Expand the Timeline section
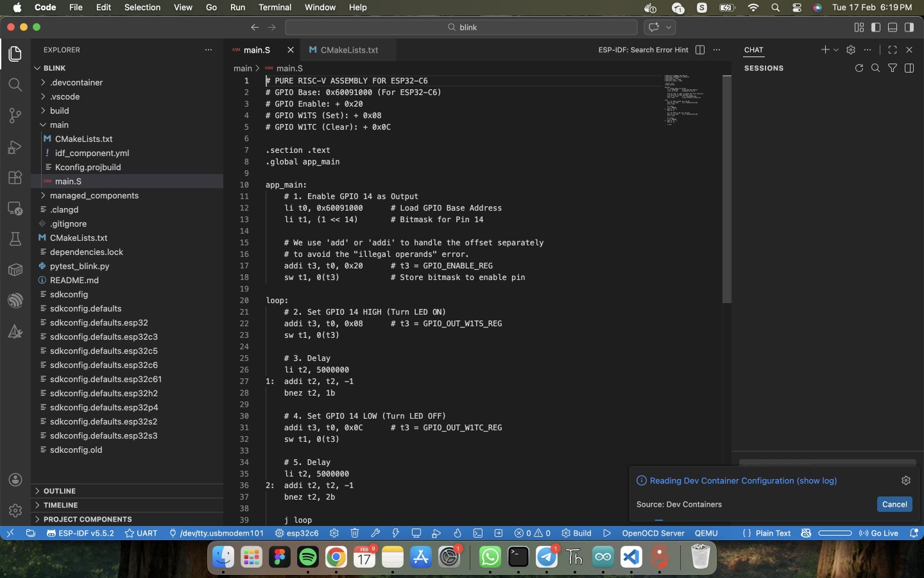The image size is (924, 578). pyautogui.click(x=127, y=505)
